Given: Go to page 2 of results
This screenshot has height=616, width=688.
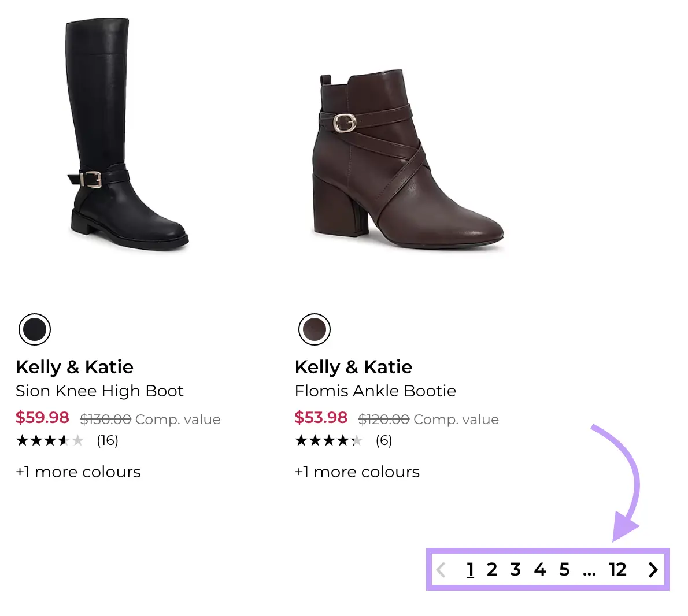Looking at the screenshot, I should [491, 570].
